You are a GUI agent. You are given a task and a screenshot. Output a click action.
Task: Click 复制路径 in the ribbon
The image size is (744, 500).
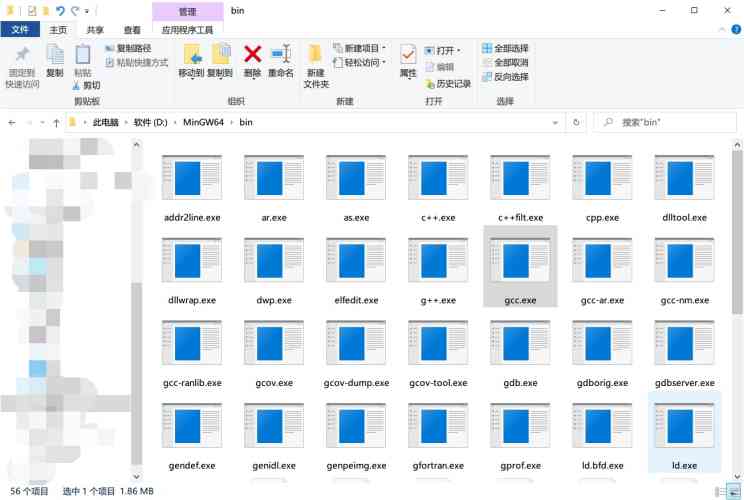pos(128,48)
